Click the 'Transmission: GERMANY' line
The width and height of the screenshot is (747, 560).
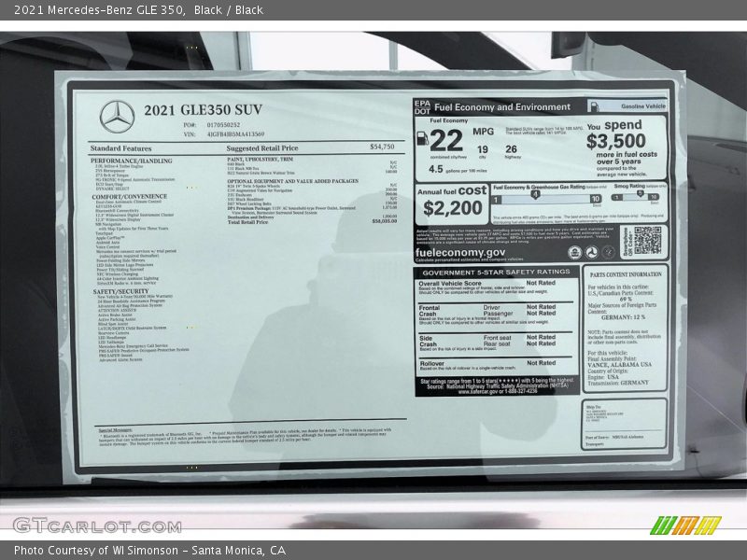tap(618, 383)
